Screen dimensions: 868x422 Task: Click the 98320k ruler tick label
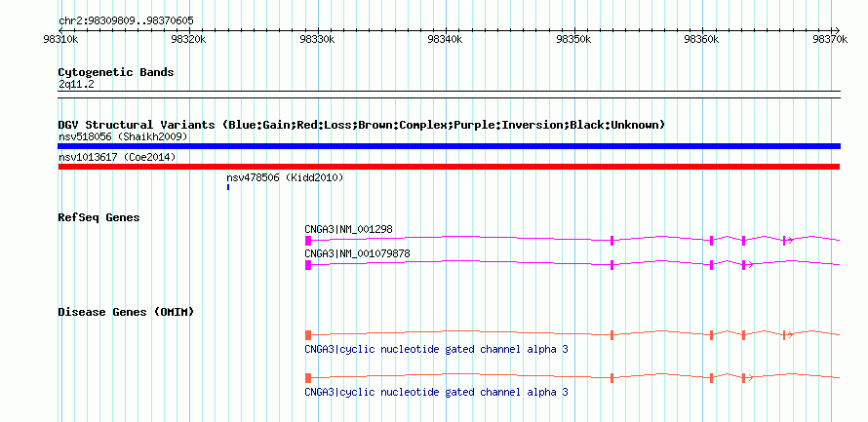pos(189,39)
